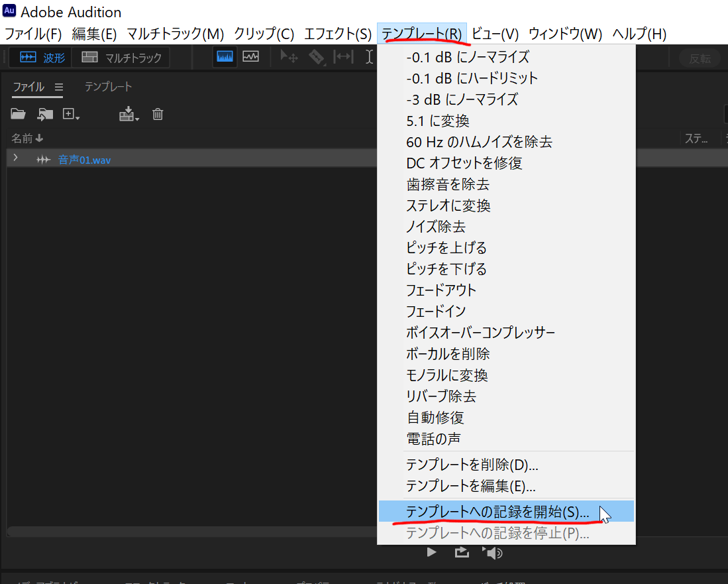Open the ファイル panel hamburger menu

[59, 86]
